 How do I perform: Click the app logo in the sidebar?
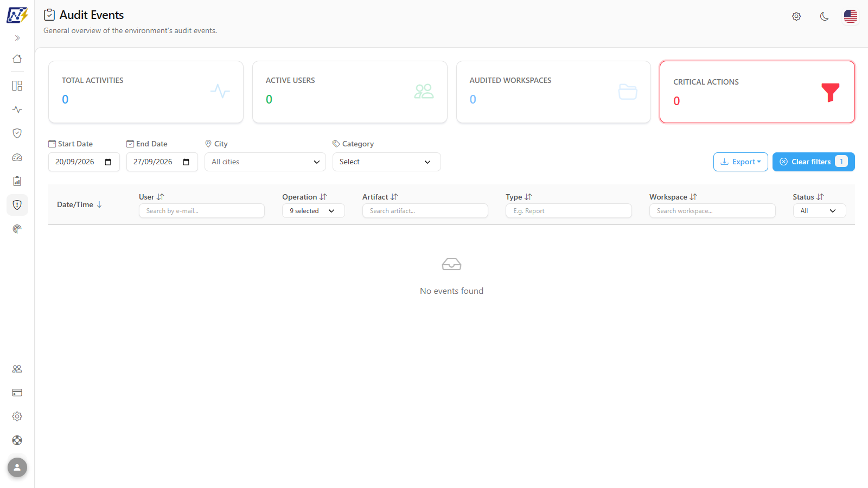pyautogui.click(x=17, y=15)
